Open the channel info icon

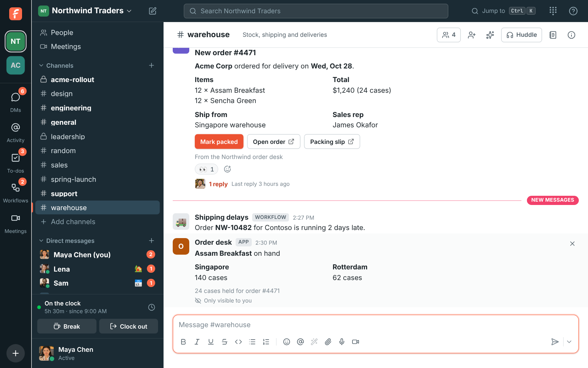click(571, 35)
